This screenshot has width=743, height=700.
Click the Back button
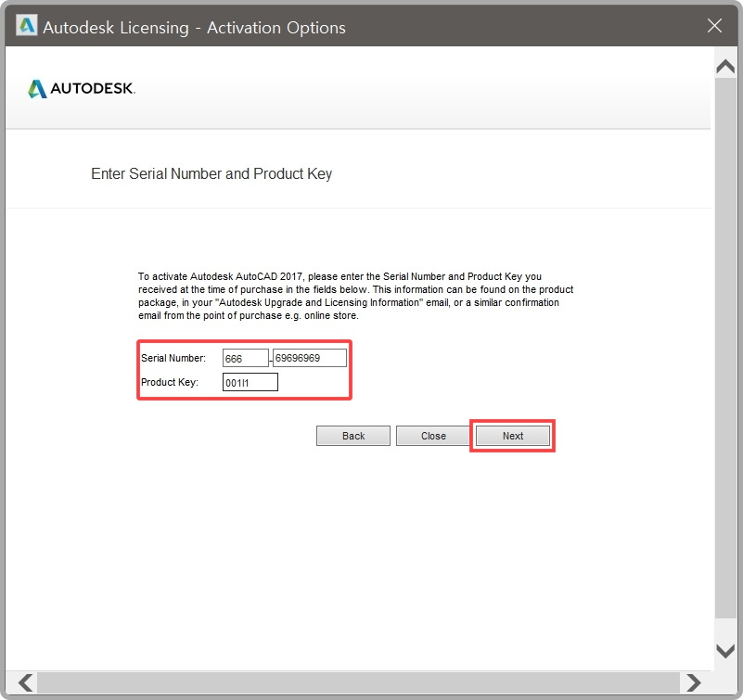click(353, 436)
